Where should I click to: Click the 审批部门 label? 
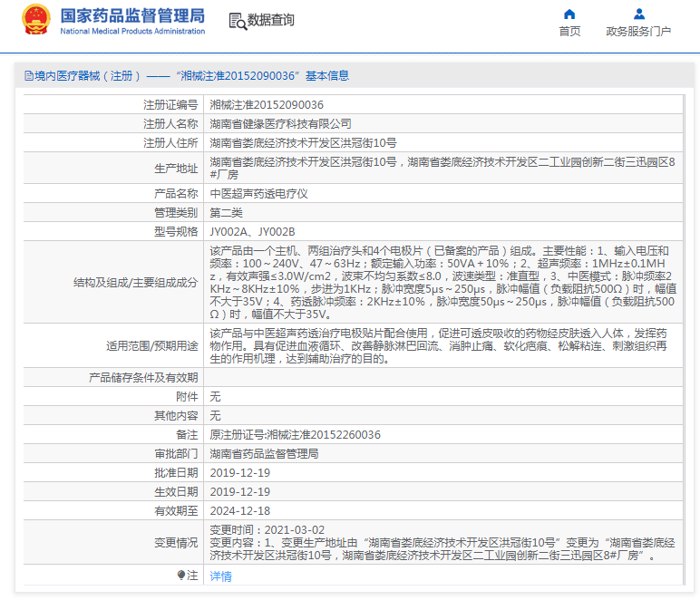(x=176, y=454)
